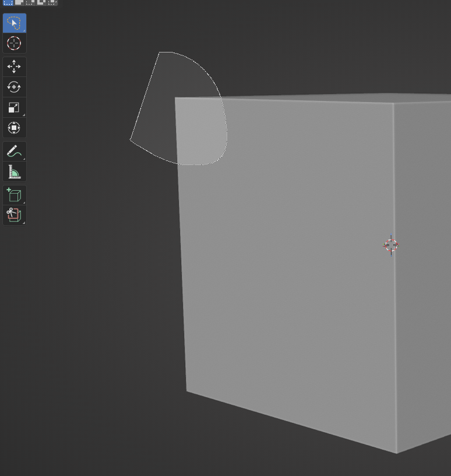Screen dimensions: 451x476
Task: Pick the Annotate pencil tool
Action: 14,151
